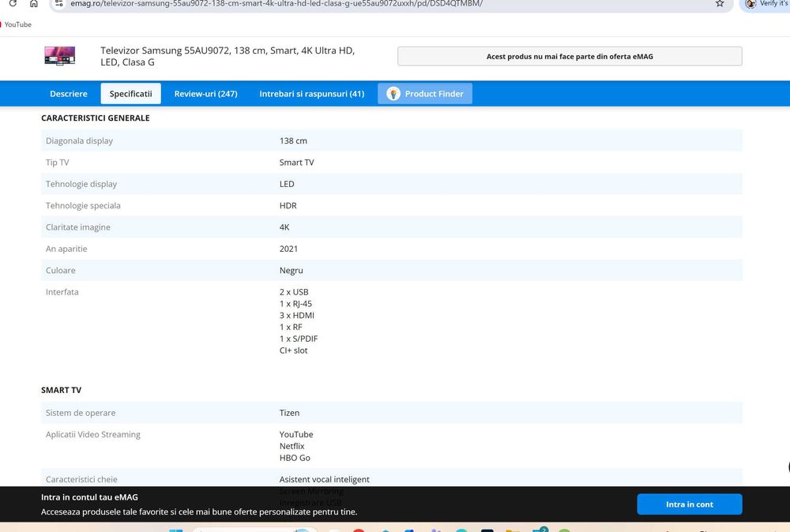790x532 pixels.
Task: Click the Sistem de operare label
Action: [x=81, y=414]
